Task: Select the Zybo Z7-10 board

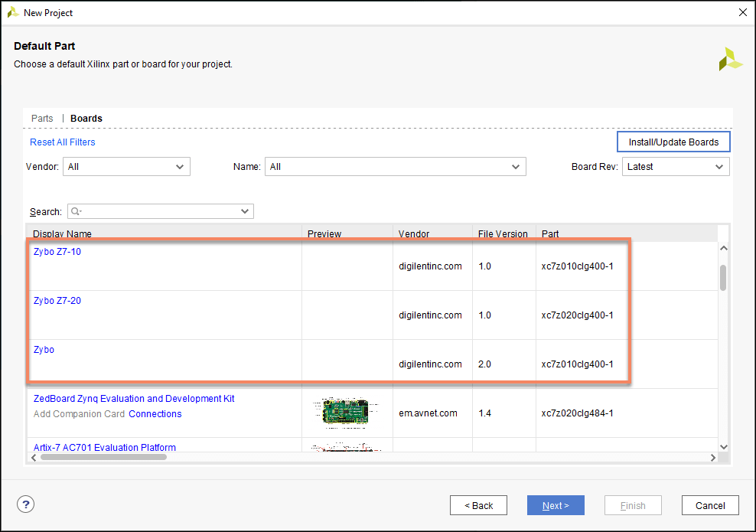Action: click(57, 251)
